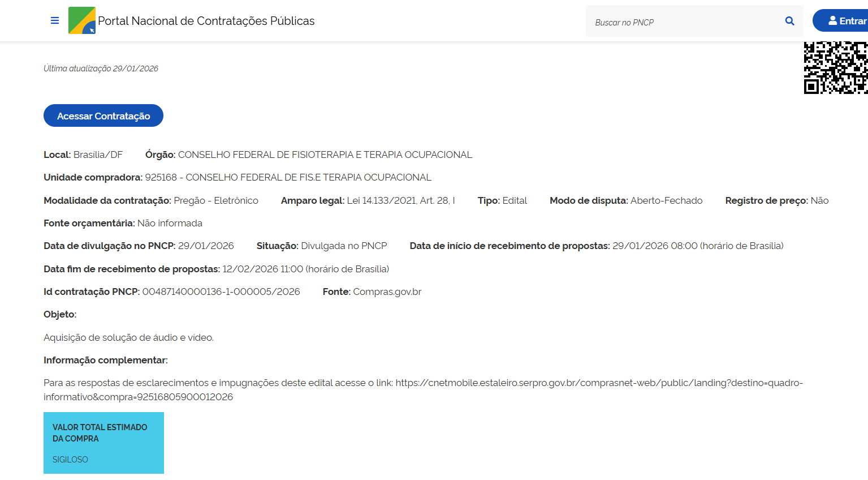868x480 pixels.
Task: Click the PNCP logo in the header
Action: coord(82,21)
